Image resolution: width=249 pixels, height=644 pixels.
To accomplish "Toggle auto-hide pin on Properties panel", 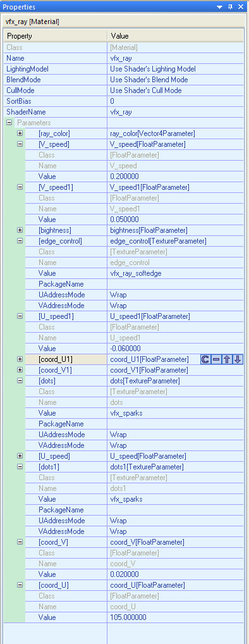I will [230, 7].
